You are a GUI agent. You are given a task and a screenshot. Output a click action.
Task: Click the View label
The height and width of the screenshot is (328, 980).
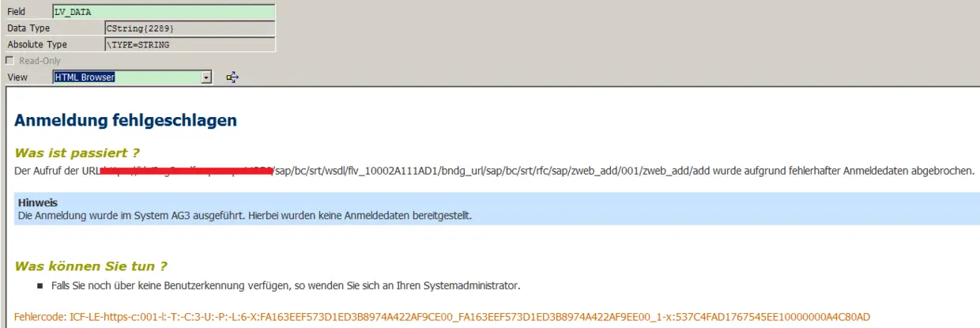click(x=17, y=77)
